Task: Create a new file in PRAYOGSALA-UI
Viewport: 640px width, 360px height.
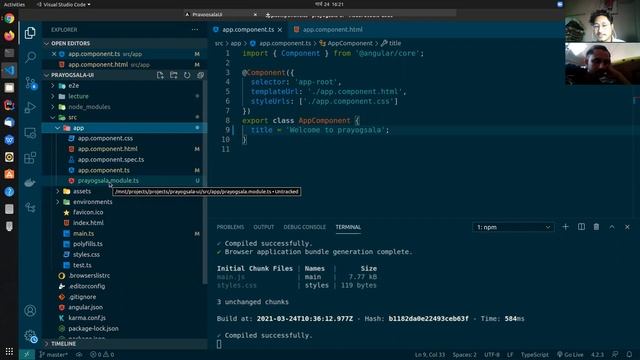Action: (x=160, y=75)
